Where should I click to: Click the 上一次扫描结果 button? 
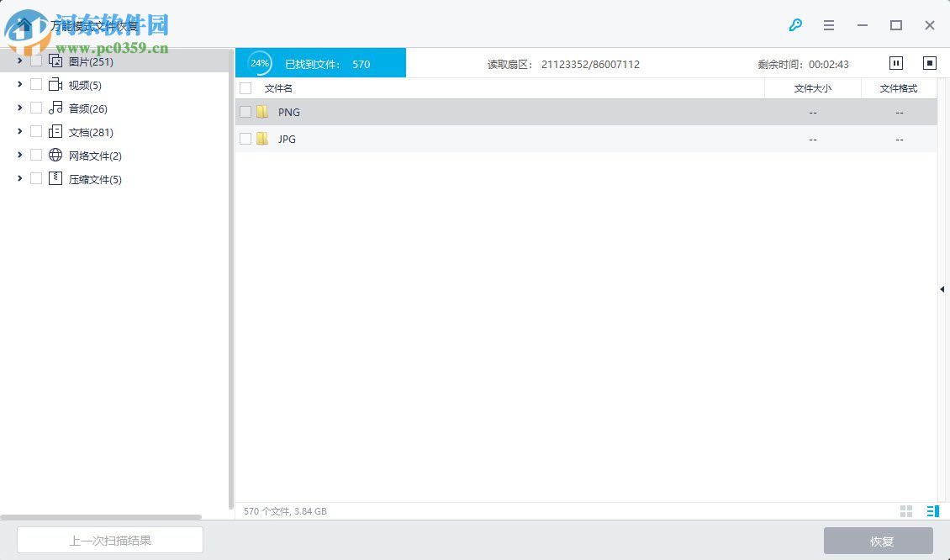[109, 539]
